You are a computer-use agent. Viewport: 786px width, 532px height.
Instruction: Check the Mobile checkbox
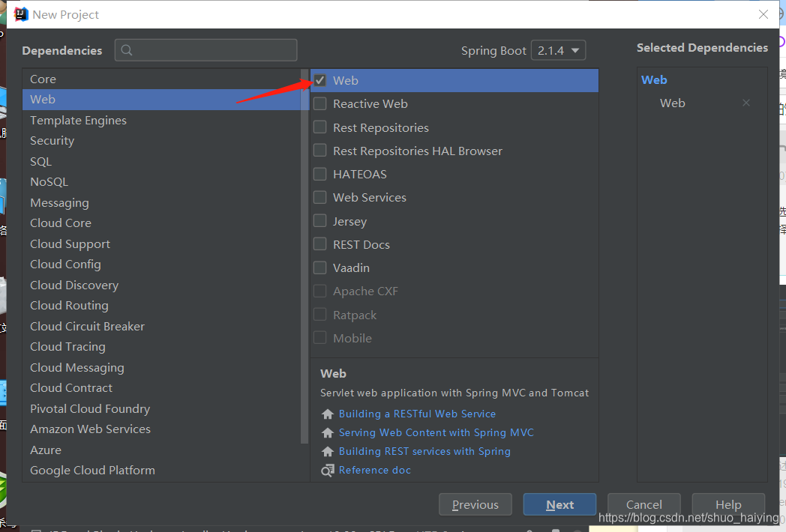(x=319, y=338)
